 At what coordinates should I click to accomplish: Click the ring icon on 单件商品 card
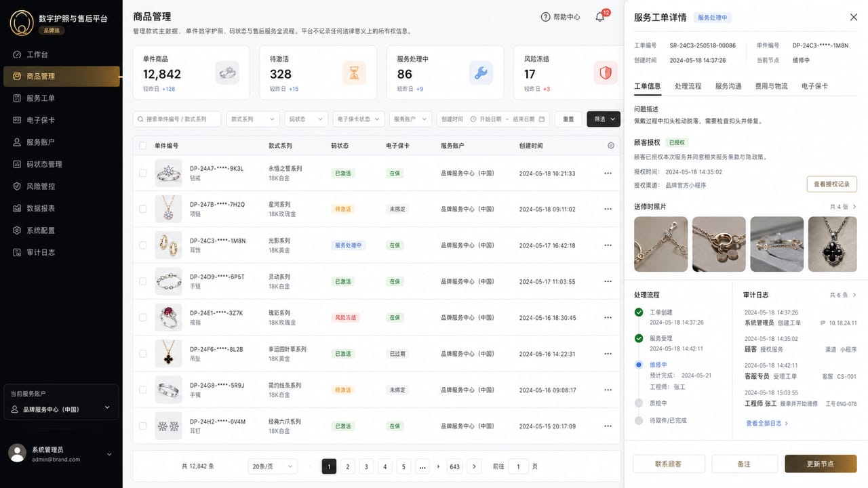[x=227, y=73]
